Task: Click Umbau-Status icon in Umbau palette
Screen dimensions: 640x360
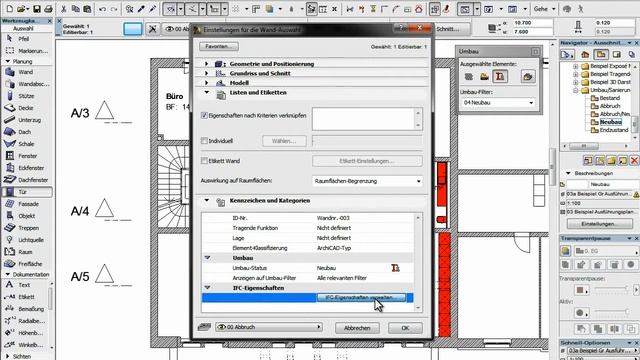Action: click(x=500, y=76)
